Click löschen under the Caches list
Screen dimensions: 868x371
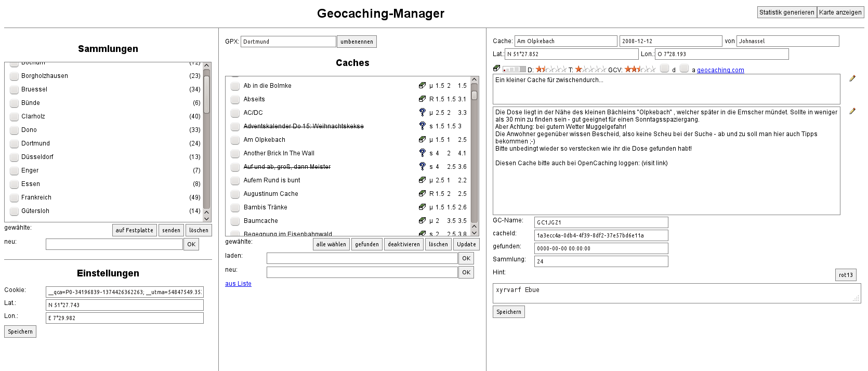pyautogui.click(x=438, y=244)
